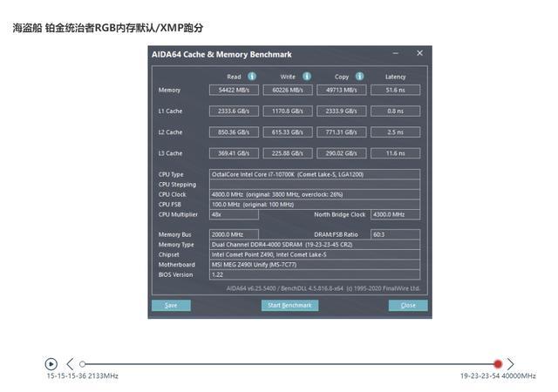Click L2 Cache Copy value 771.31 GB/s
This screenshot has width=558, height=392.
pyautogui.click(x=341, y=132)
